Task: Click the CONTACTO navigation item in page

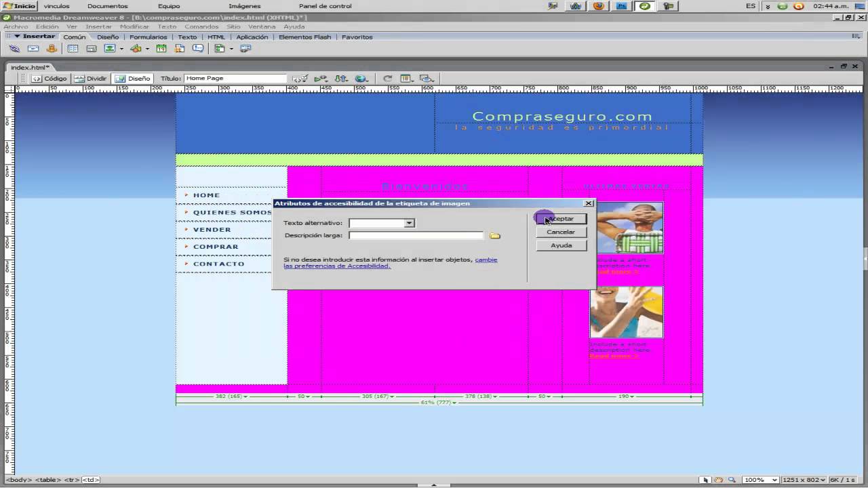Action: [218, 264]
